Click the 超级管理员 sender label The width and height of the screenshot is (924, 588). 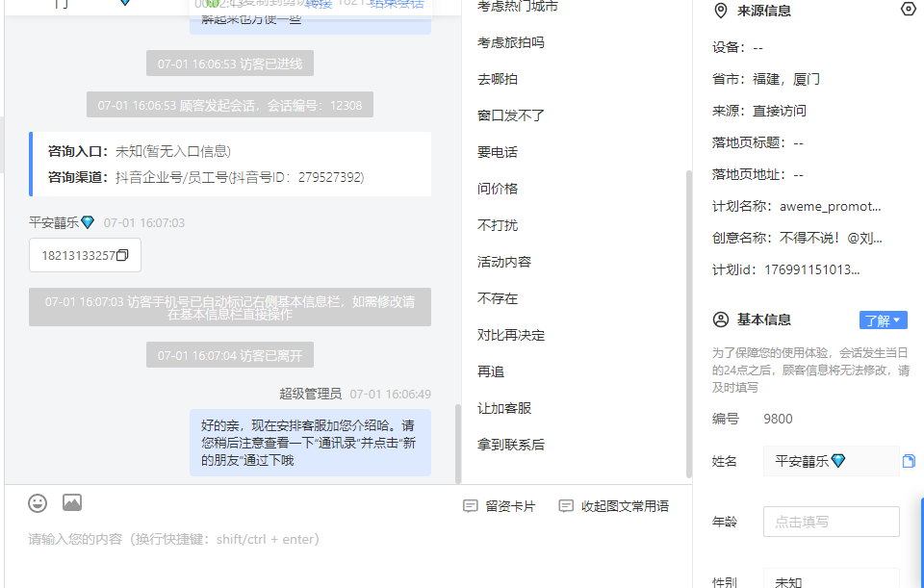pos(311,394)
